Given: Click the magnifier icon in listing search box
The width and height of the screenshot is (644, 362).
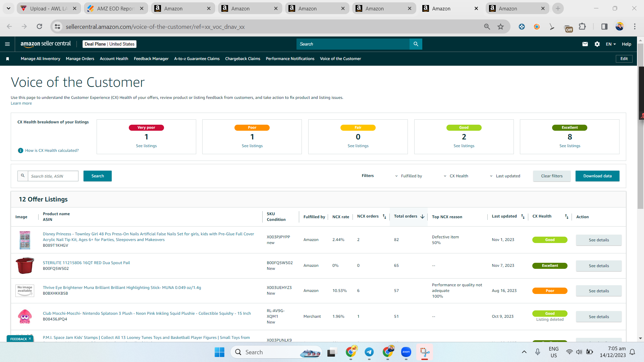Looking at the screenshot, I should point(23,176).
